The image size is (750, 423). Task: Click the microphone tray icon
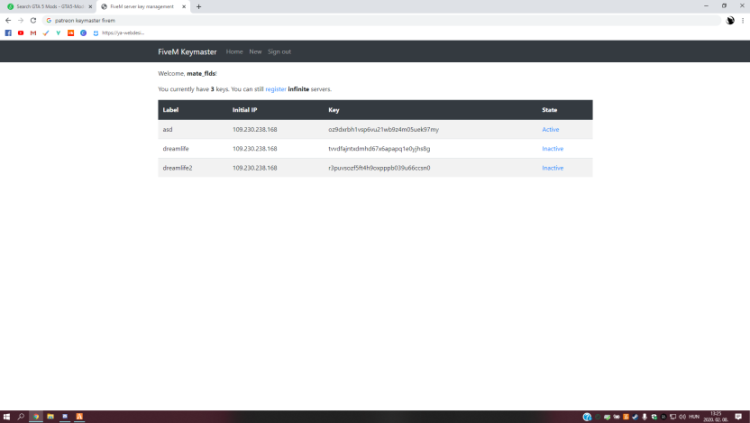[644, 417]
